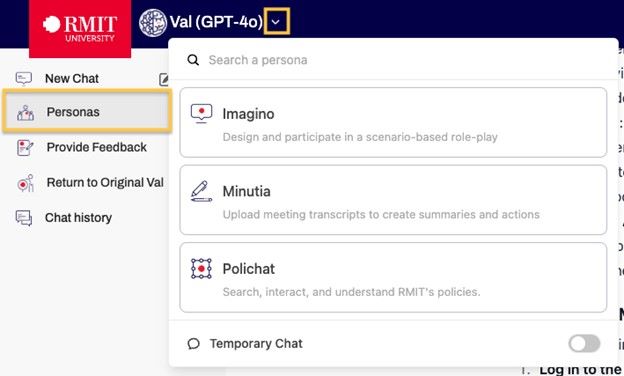Screen dimensions: 624x376
Task: Click the search magnifier icon
Action: tap(193, 60)
